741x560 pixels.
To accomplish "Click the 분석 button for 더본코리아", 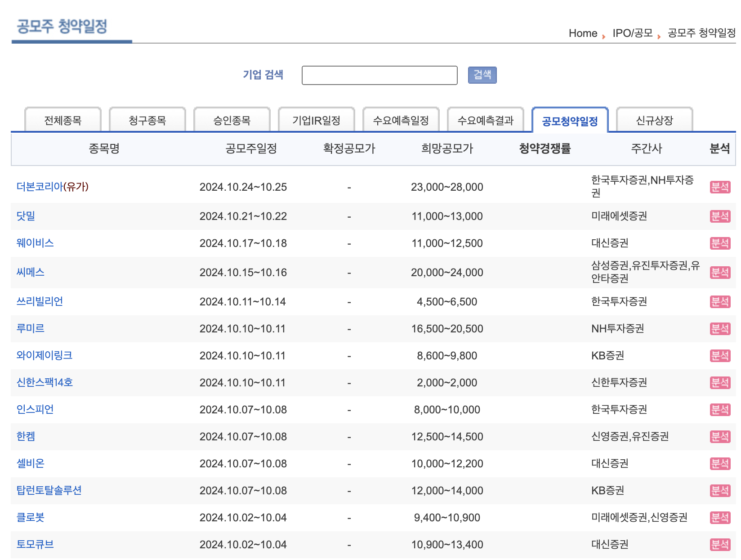I will [720, 187].
